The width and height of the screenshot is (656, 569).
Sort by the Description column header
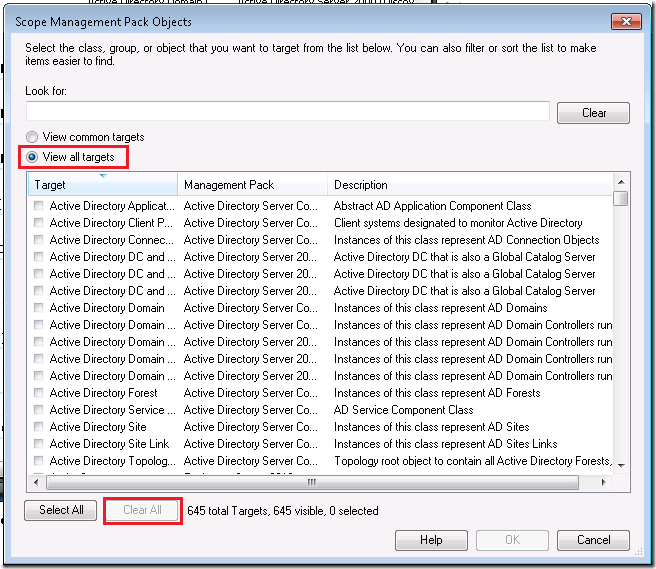tap(470, 185)
